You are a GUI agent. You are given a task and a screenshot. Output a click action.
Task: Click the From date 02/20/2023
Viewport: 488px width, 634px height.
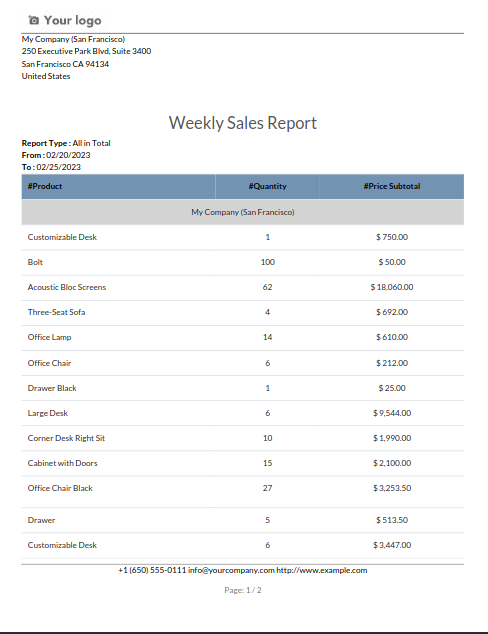68,155
